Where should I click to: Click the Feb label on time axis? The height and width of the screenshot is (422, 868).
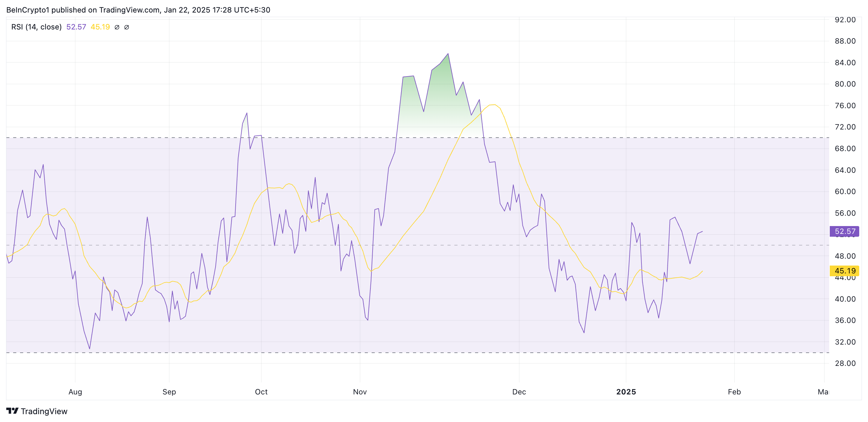point(734,392)
